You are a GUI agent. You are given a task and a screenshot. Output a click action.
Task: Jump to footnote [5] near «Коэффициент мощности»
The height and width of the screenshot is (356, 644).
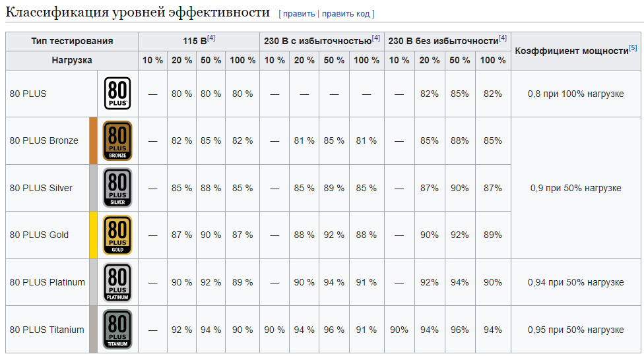pyautogui.click(x=633, y=47)
